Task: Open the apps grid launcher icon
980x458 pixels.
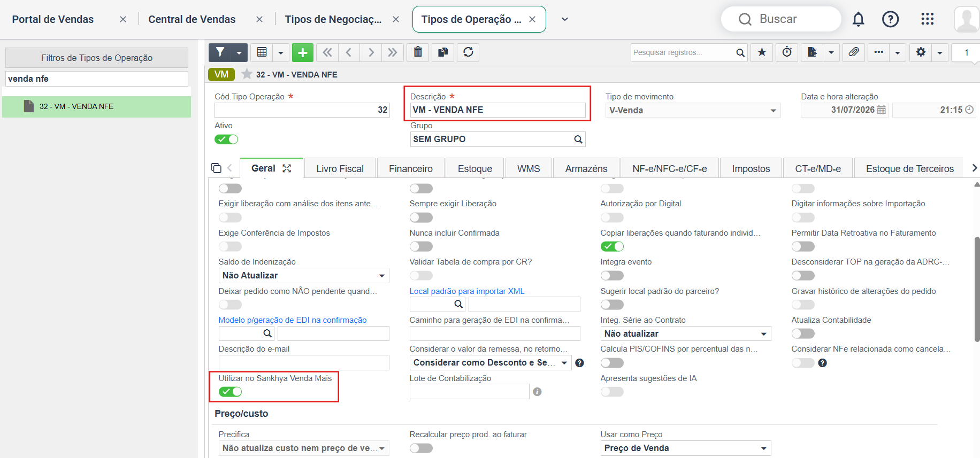Action: [927, 19]
